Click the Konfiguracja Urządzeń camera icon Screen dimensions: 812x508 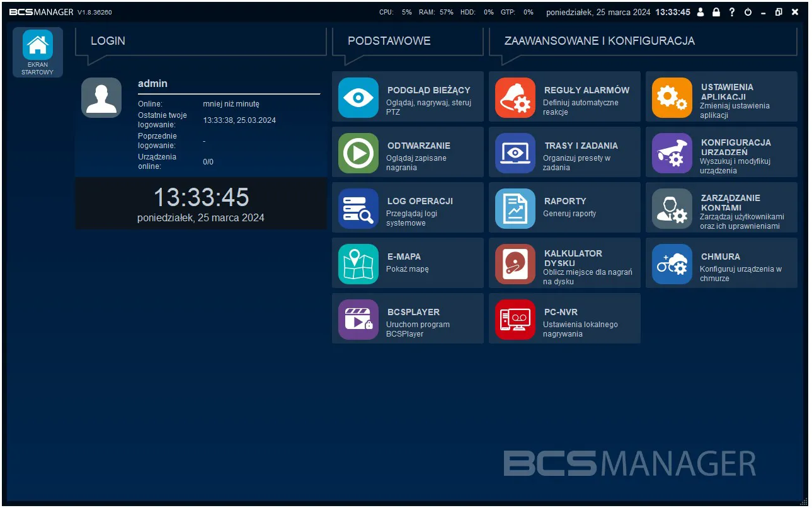(672, 153)
